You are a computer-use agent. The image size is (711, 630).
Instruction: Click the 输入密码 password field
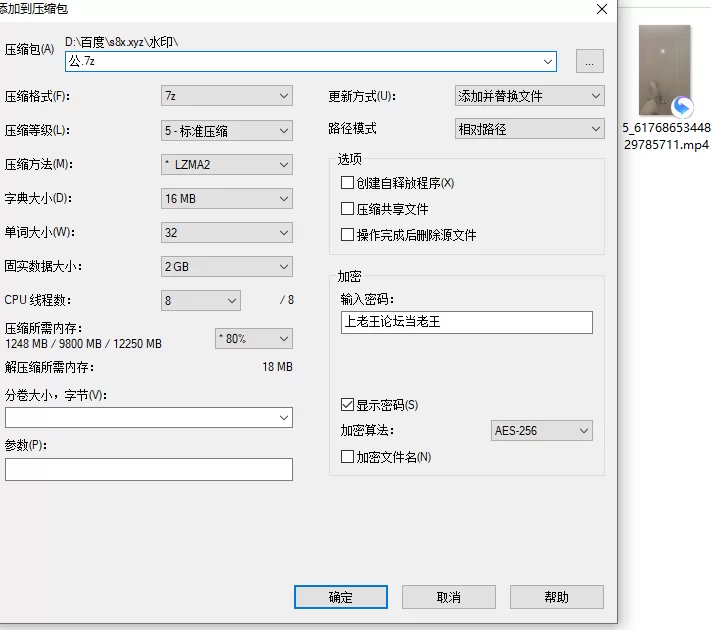point(467,322)
